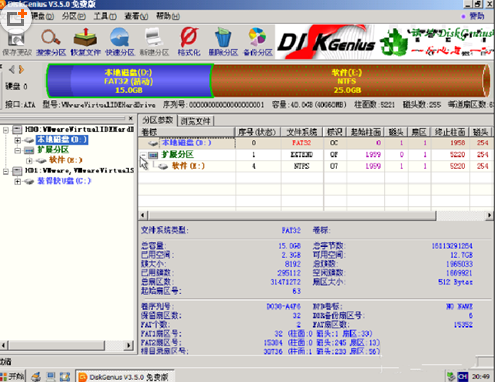Click the Save Changes (保存更改) toolbar icon
495x382 pixels.
point(16,42)
